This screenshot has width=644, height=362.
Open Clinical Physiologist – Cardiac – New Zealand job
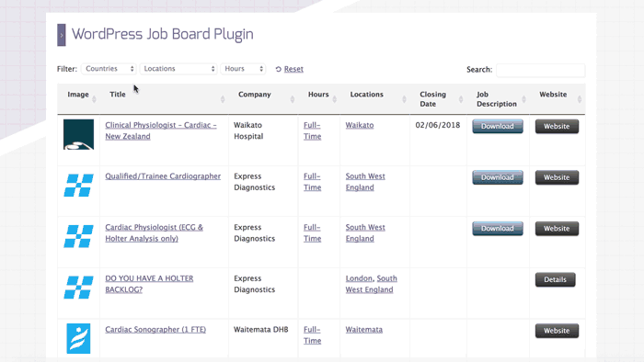click(161, 130)
